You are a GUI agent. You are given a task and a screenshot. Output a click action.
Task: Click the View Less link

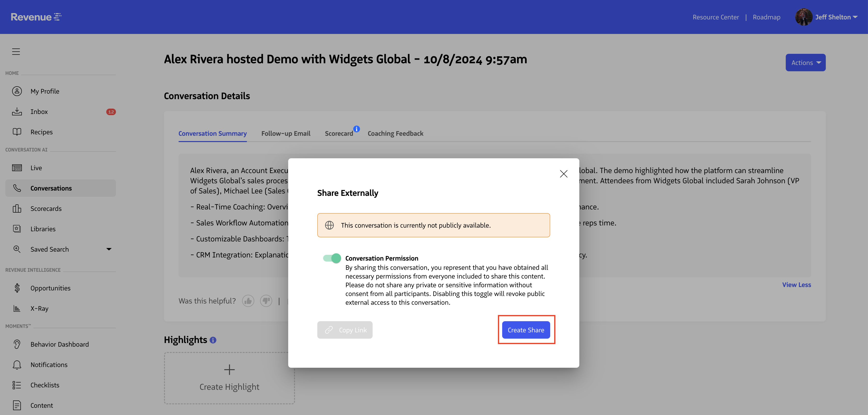click(796, 285)
